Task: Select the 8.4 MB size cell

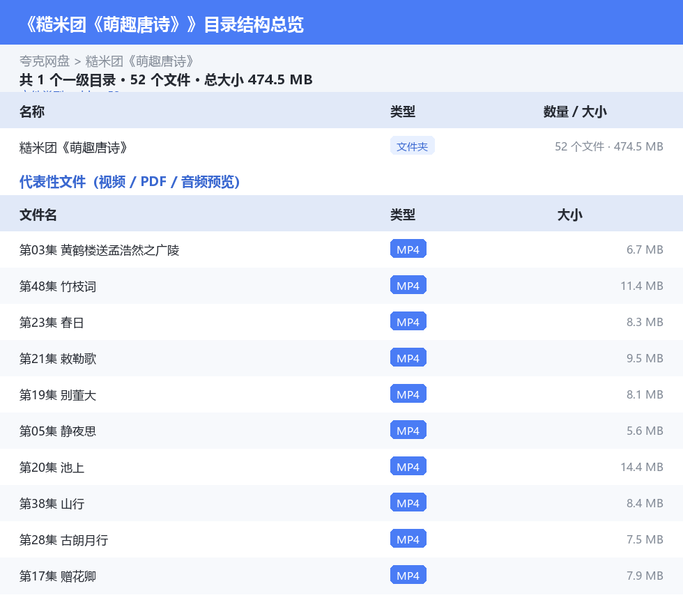Action: point(645,502)
